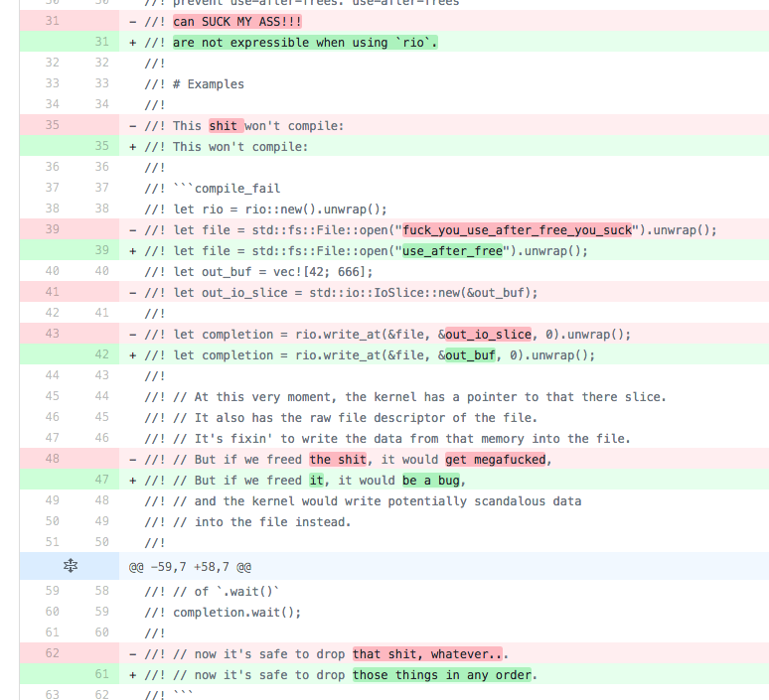Click added line 'This won't compile:'
769x700 pixels.
pos(227,147)
